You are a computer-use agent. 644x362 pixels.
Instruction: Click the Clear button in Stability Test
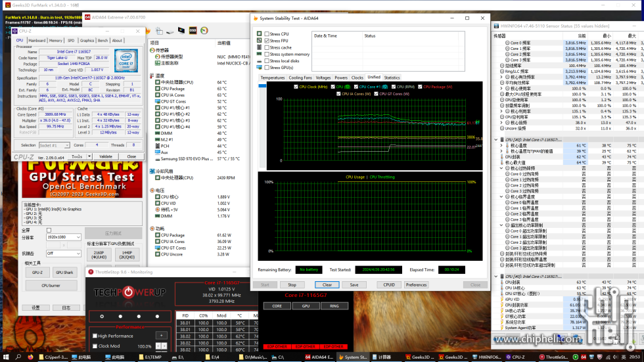[x=327, y=285]
